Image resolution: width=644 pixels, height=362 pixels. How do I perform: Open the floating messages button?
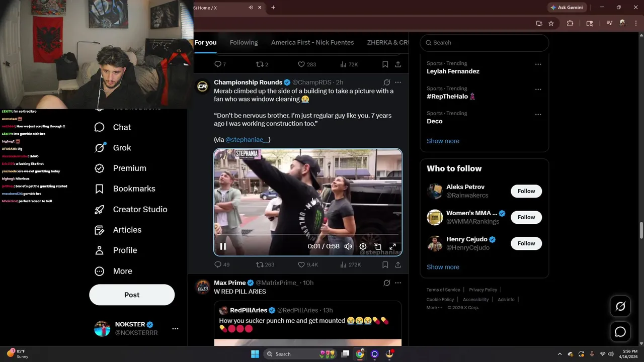pos(620,332)
